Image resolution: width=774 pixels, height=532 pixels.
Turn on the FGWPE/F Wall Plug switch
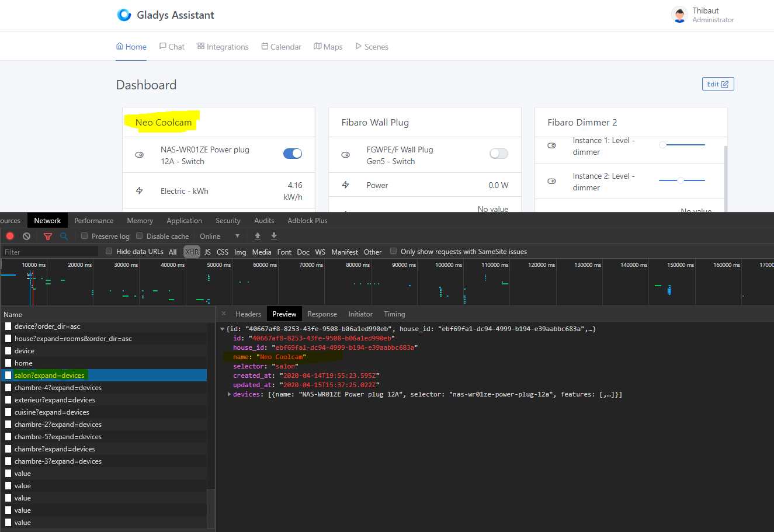click(498, 153)
